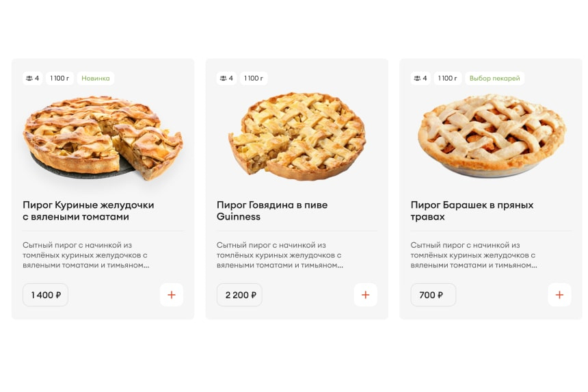Click the 700 ₽ price button
The width and height of the screenshot is (588, 392).
(433, 295)
